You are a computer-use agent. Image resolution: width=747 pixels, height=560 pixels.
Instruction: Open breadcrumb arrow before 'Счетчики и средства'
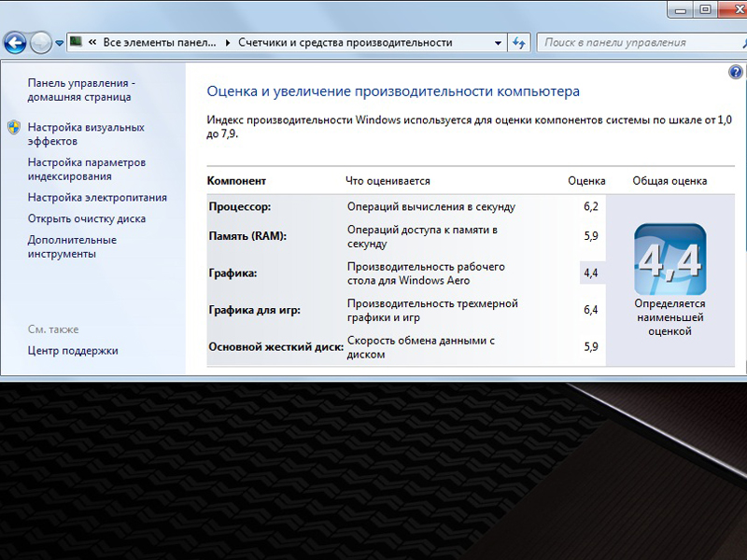[228, 43]
